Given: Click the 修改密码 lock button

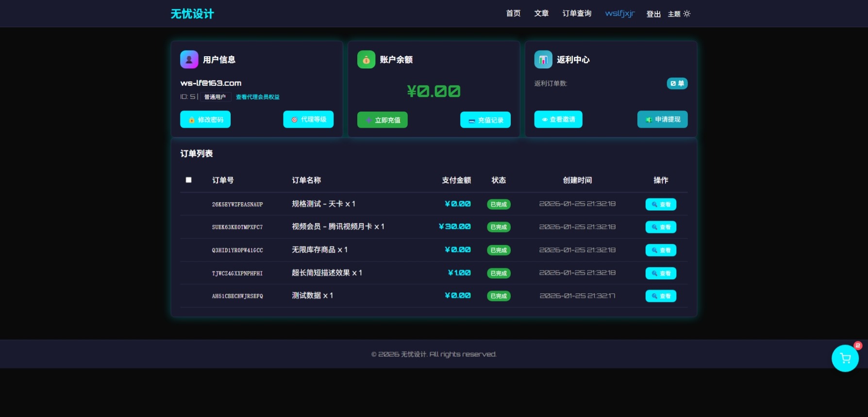Looking at the screenshot, I should (x=205, y=120).
